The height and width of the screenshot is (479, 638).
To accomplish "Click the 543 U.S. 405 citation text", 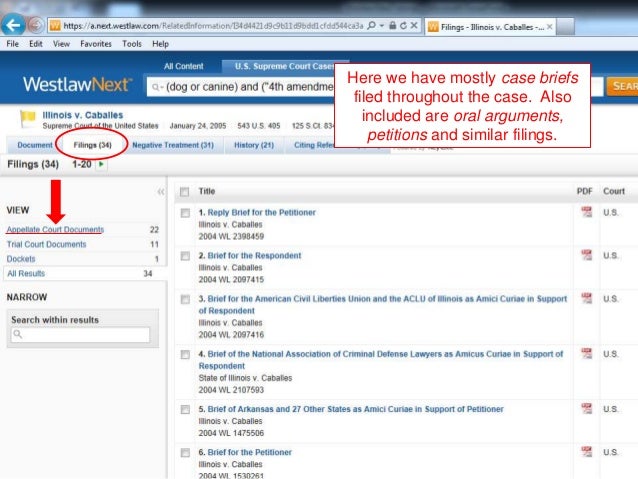I will pyautogui.click(x=259, y=126).
